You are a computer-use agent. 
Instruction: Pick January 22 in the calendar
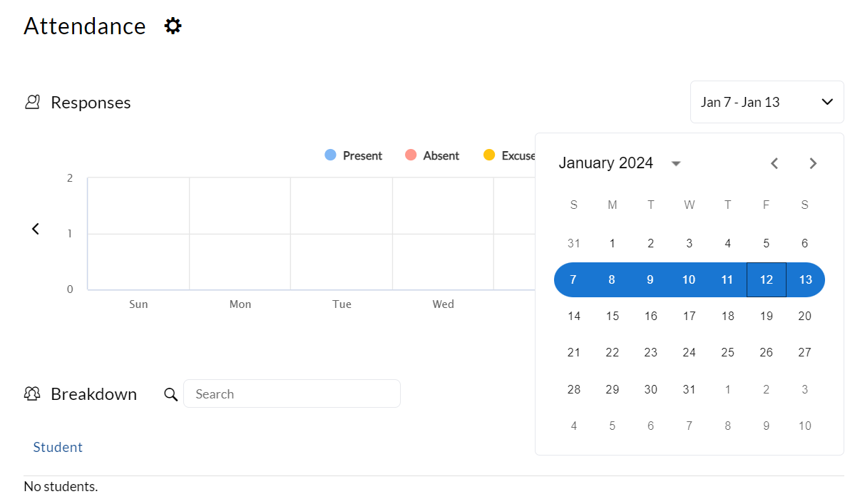coord(612,352)
